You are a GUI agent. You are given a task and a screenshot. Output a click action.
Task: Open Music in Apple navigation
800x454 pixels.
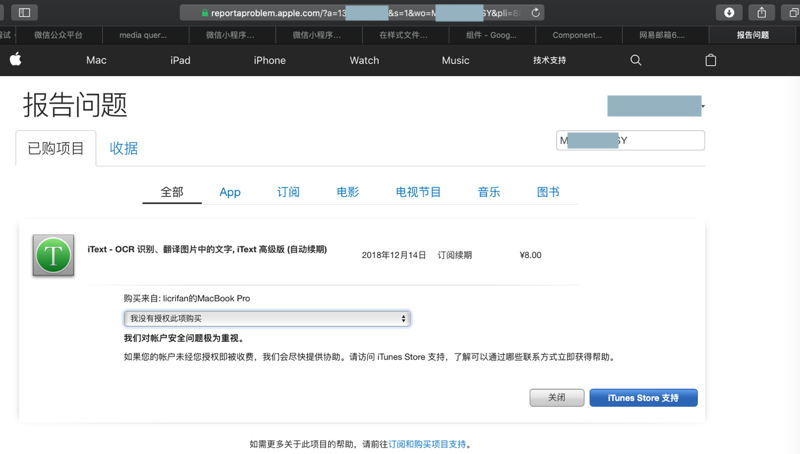coord(455,60)
